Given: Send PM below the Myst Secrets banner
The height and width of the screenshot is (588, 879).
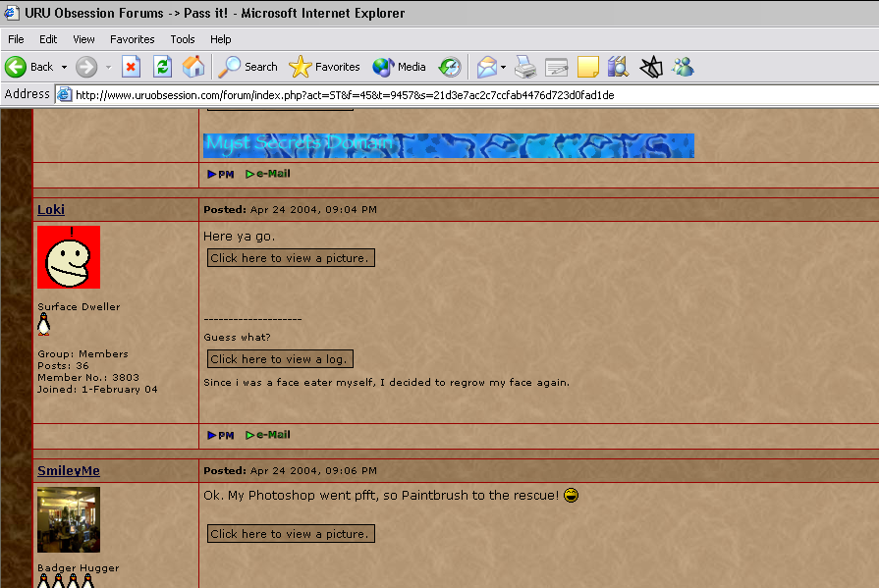Looking at the screenshot, I should coord(221,174).
